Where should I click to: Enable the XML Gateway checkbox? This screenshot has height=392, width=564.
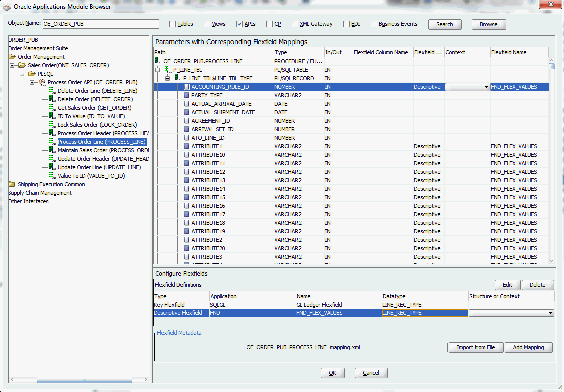pos(295,24)
